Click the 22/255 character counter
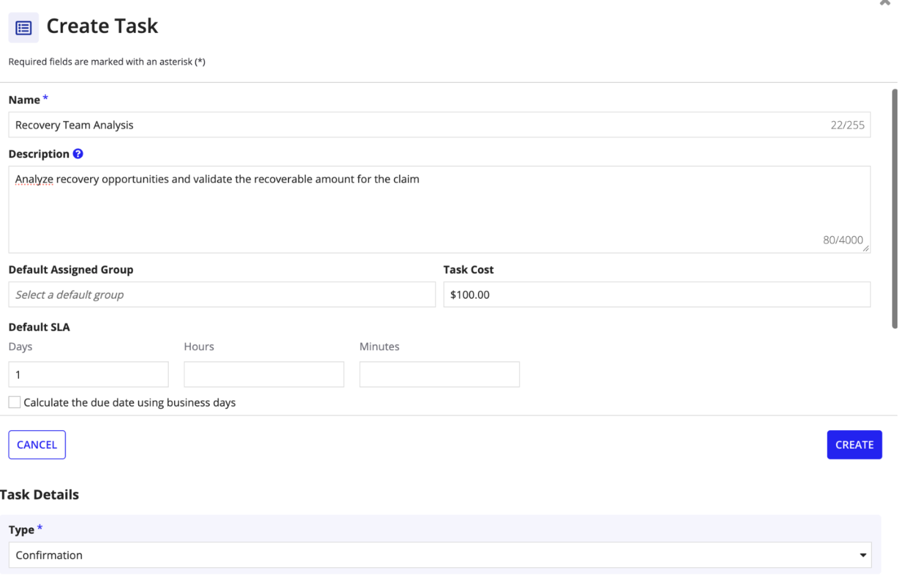Viewport: 924px width, 575px height. [847, 125]
